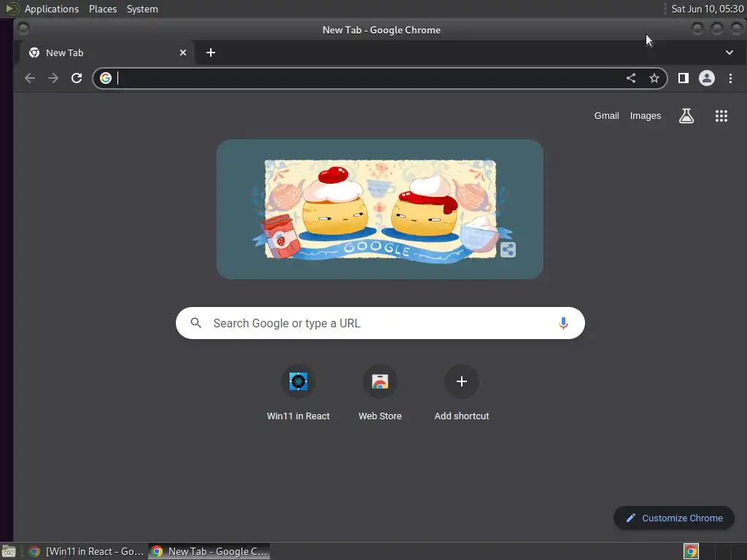Open the System menu

[142, 9]
